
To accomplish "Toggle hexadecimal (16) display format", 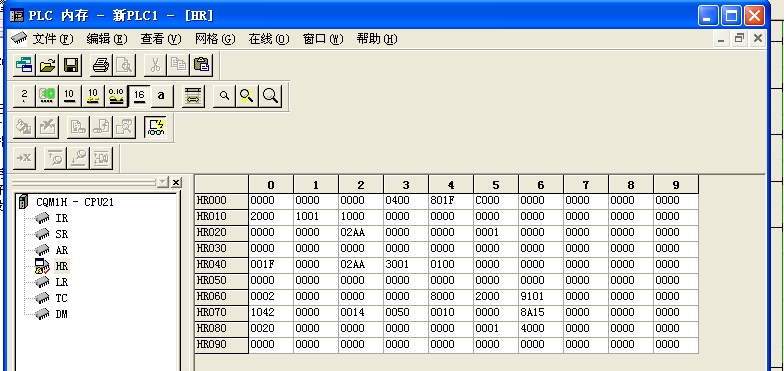I will 139,96.
